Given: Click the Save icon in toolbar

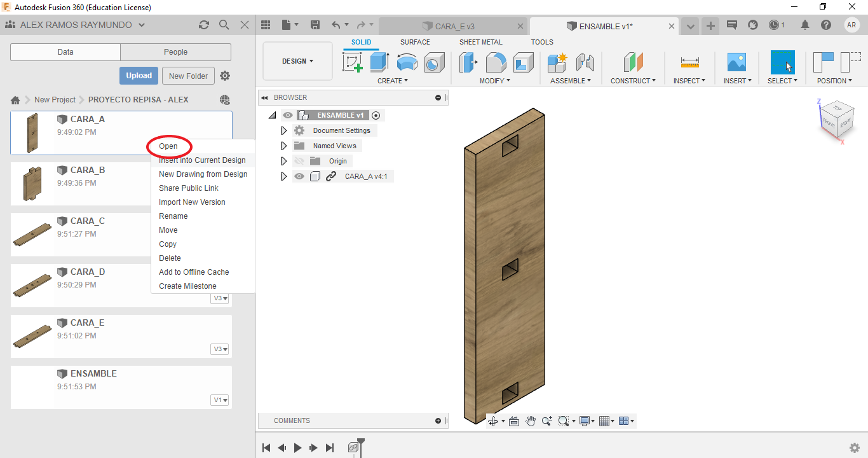Looking at the screenshot, I should click(x=315, y=25).
